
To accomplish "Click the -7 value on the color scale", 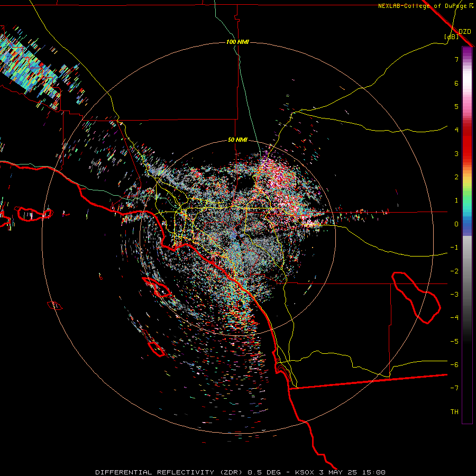I will tap(454, 388).
